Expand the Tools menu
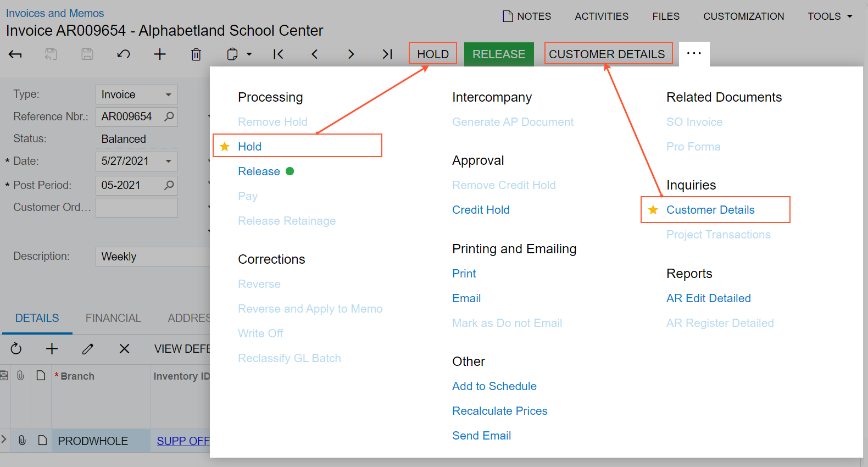This screenshot has height=467, width=868. point(830,16)
